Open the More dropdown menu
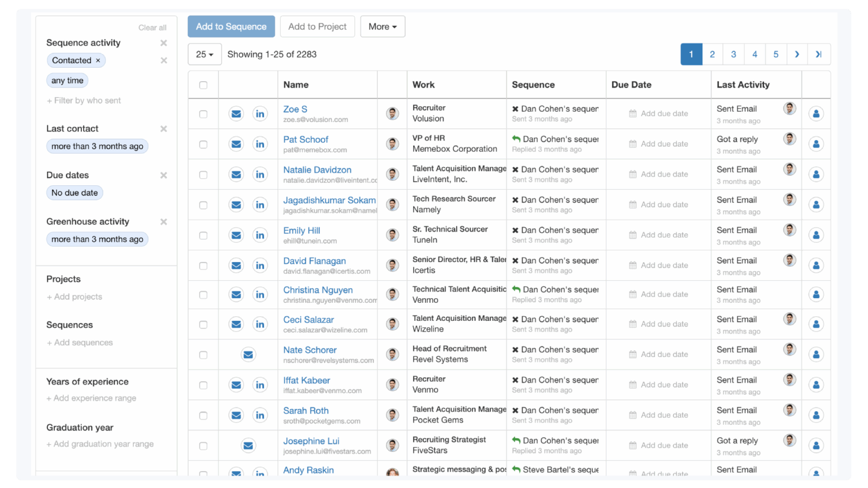Viewport: 868px width, 488px height. pos(383,26)
